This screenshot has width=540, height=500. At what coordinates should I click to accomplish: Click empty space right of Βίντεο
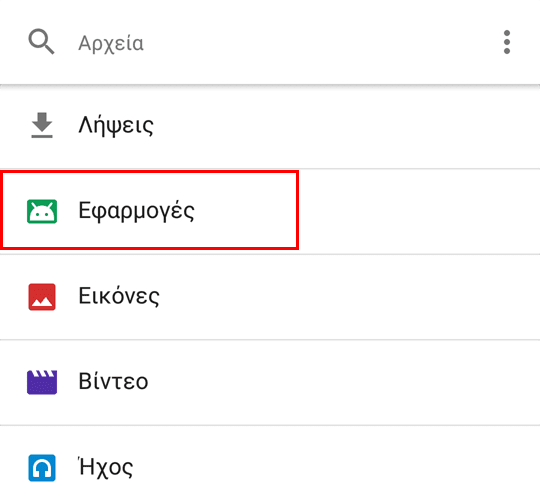coord(344,382)
